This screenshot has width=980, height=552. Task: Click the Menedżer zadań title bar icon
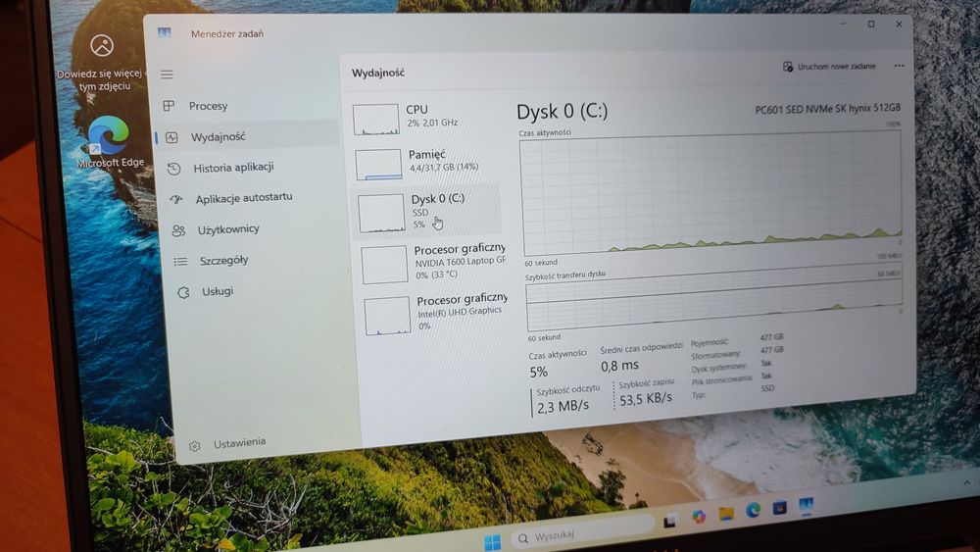[x=165, y=32]
